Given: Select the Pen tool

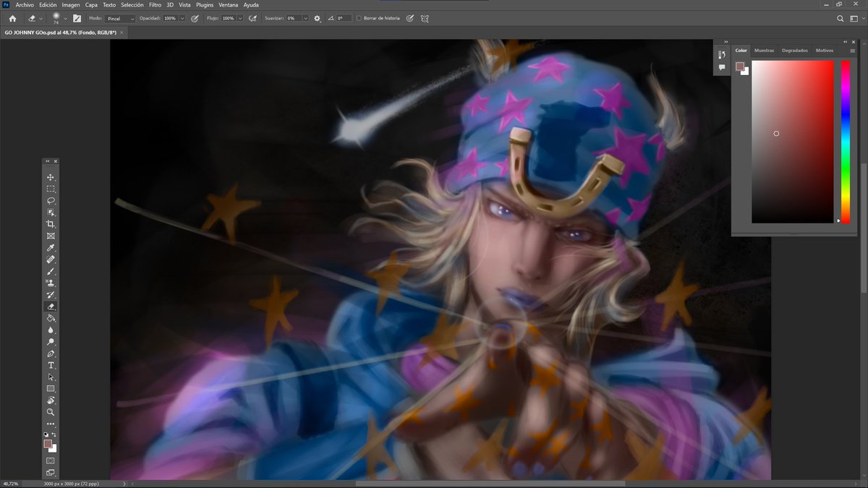Looking at the screenshot, I should tap(51, 354).
